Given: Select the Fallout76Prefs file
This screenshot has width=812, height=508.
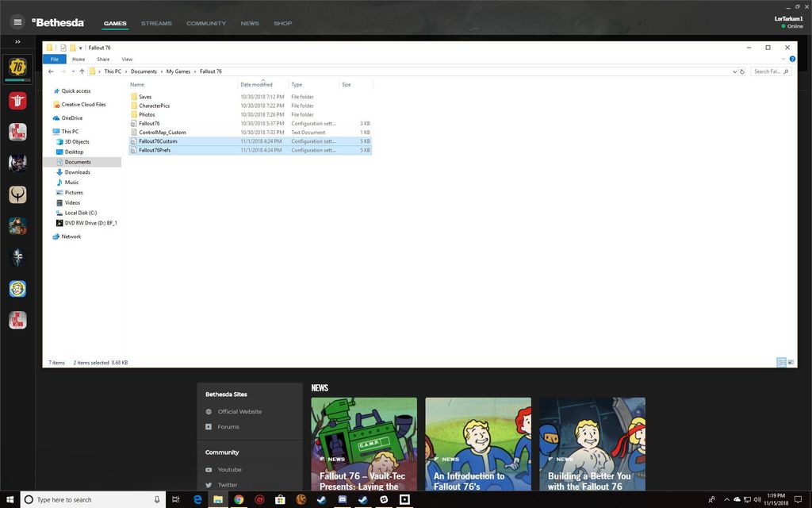Looking at the screenshot, I should (250, 150).
